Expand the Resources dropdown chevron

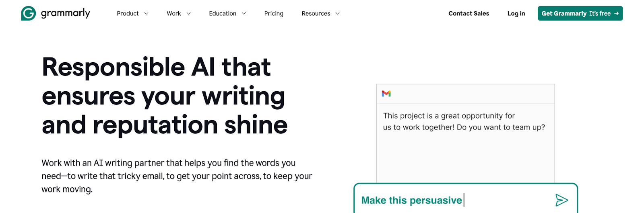[x=338, y=14]
